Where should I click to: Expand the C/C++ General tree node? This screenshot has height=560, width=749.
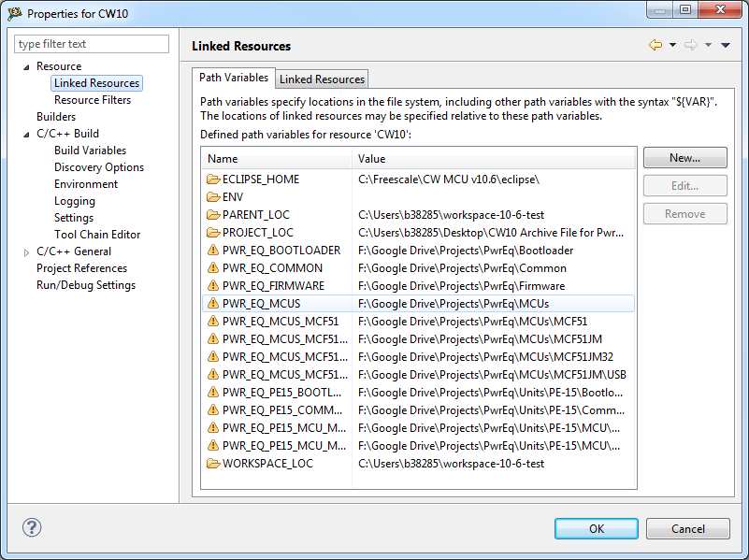point(26,251)
